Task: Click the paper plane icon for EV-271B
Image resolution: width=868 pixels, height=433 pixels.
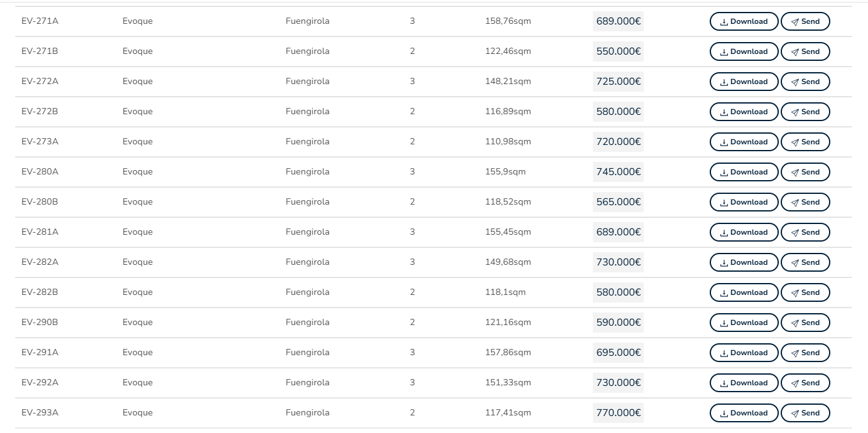Action: 795,52
